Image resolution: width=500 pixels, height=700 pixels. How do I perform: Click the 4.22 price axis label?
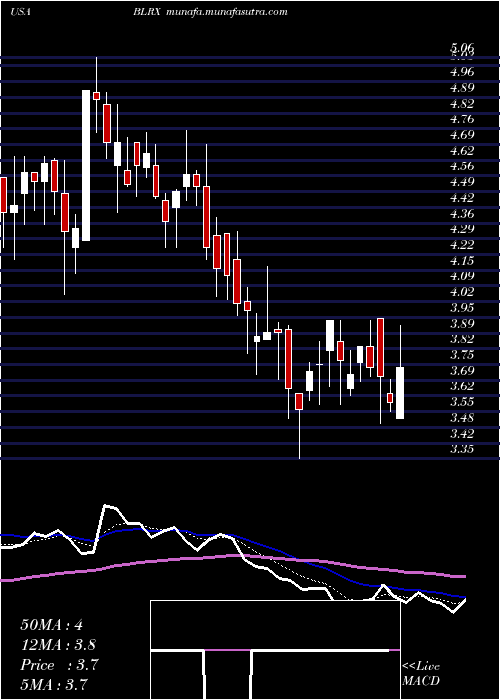pos(462,245)
